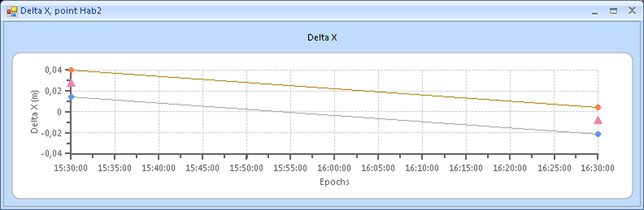Image resolution: width=644 pixels, height=210 pixels.
Task: Select the blue data point at 16:30:00
Action: [598, 134]
